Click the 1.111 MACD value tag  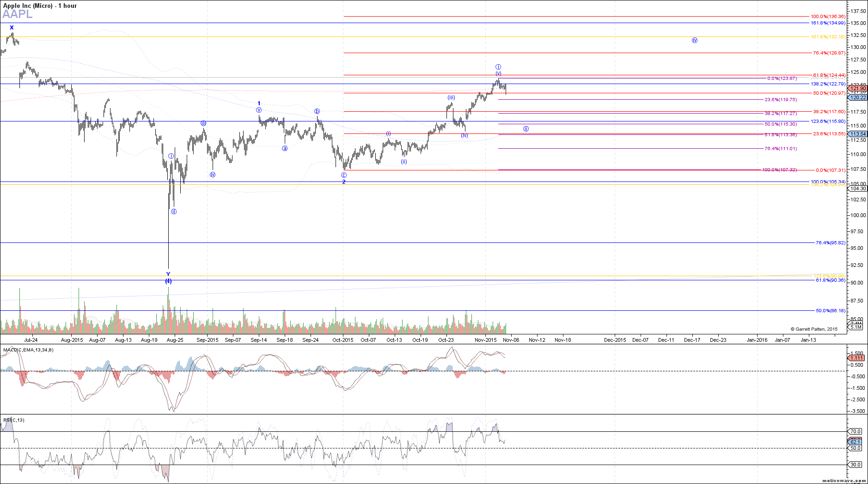click(x=856, y=358)
